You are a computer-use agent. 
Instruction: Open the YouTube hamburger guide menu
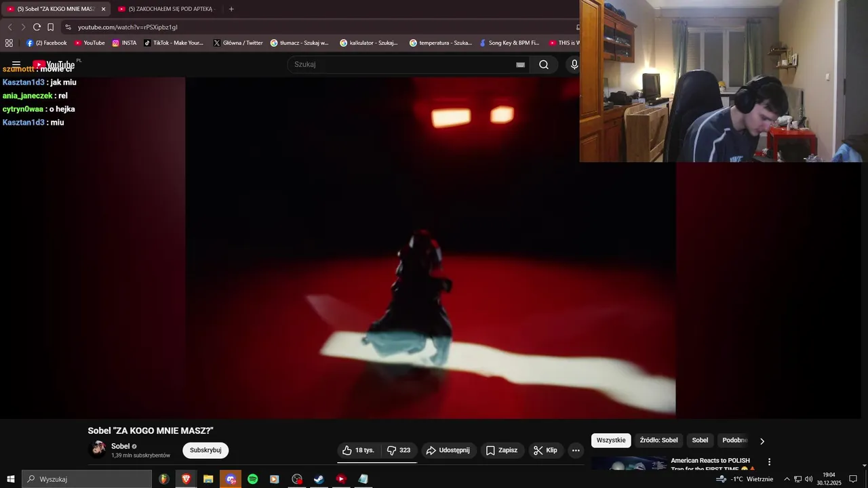(16, 64)
